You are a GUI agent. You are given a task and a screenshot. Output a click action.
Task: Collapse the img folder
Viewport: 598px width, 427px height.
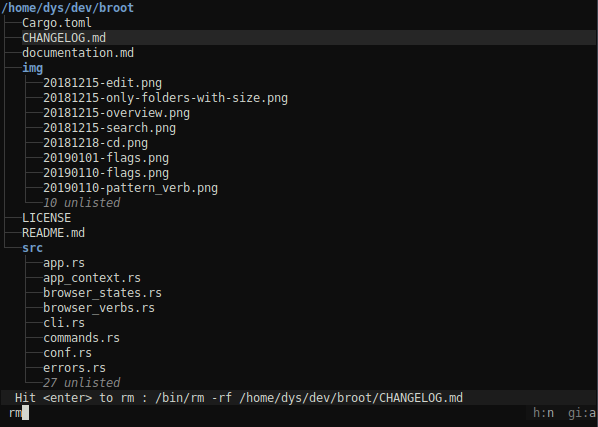click(32, 68)
